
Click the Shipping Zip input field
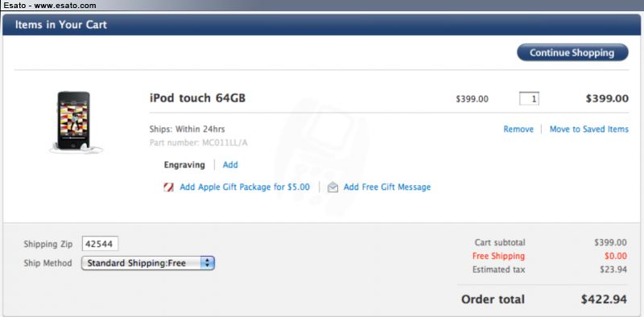point(100,244)
